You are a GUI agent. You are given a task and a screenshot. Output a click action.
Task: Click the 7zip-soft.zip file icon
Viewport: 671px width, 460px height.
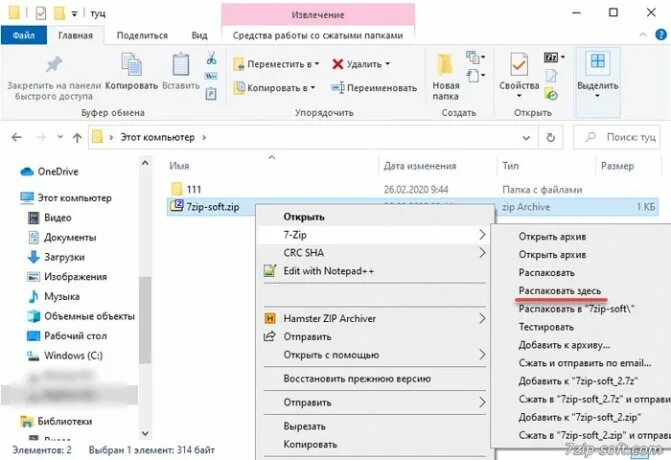click(x=176, y=206)
